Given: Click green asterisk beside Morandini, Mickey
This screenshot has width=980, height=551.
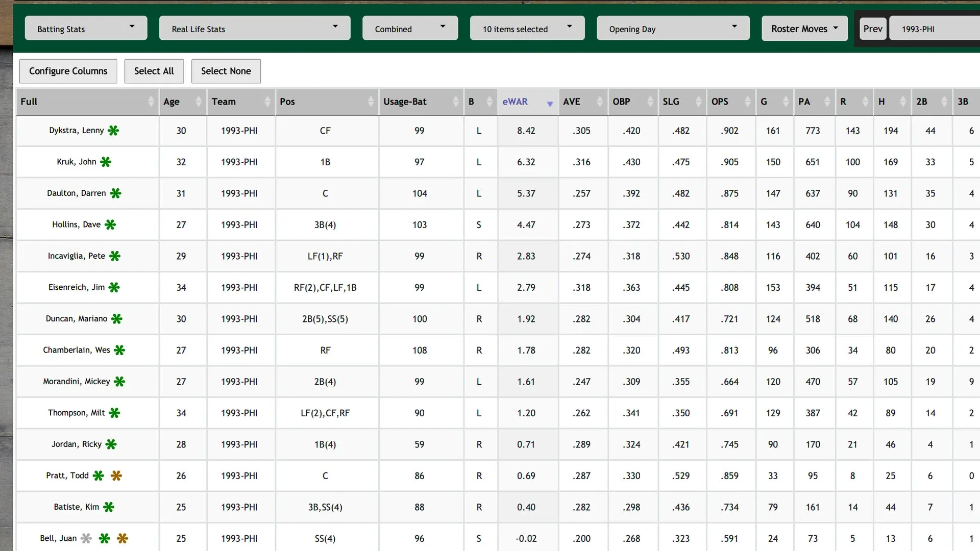Looking at the screenshot, I should [x=119, y=382].
